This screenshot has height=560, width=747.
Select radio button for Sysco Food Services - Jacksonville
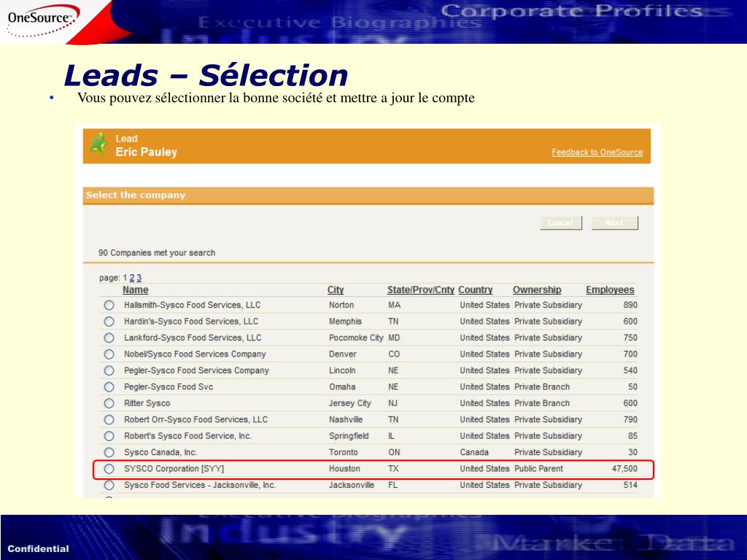[109, 485]
